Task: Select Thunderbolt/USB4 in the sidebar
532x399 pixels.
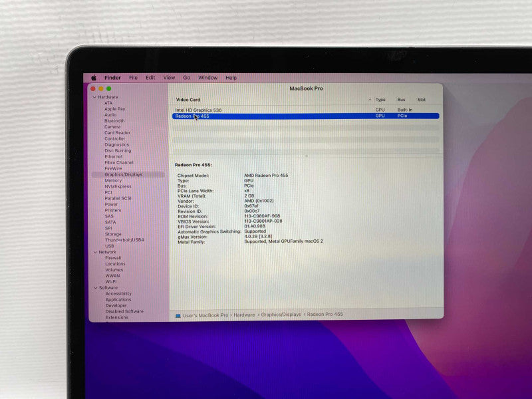Action: point(124,240)
